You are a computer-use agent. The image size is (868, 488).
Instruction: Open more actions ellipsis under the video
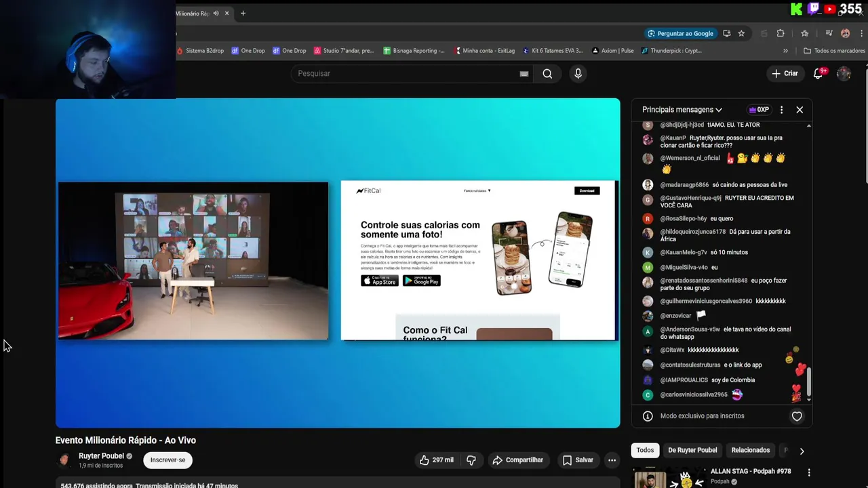612,460
